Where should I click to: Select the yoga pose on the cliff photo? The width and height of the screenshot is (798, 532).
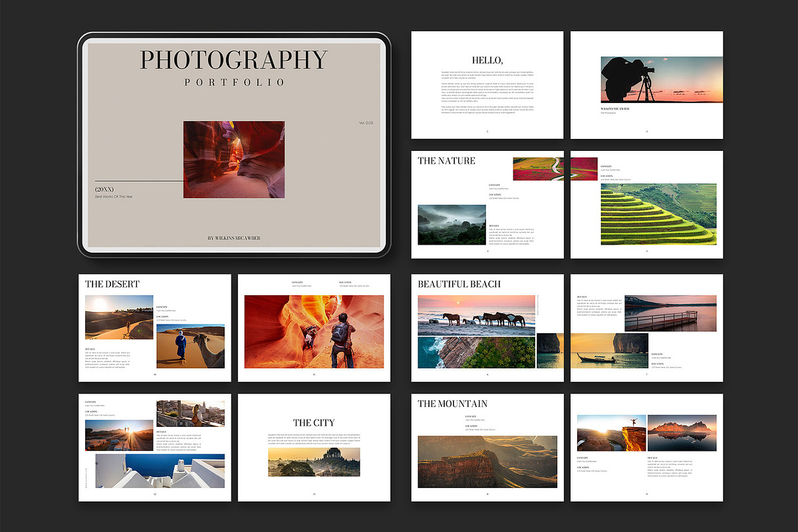pyautogui.click(x=610, y=433)
